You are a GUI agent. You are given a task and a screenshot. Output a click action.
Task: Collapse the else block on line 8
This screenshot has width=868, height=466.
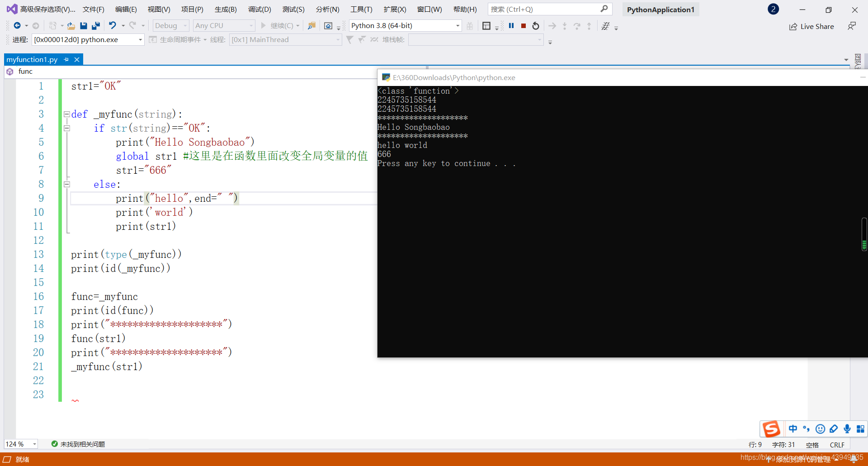[x=66, y=184]
